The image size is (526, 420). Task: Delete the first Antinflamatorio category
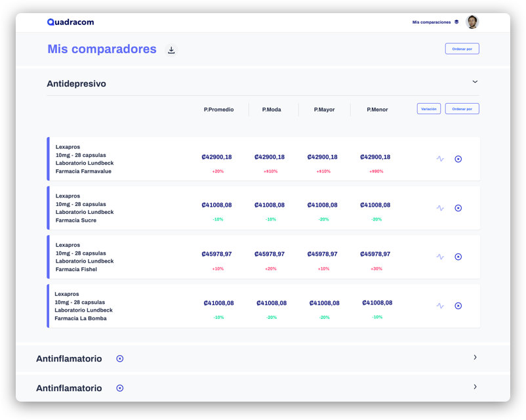coord(119,359)
